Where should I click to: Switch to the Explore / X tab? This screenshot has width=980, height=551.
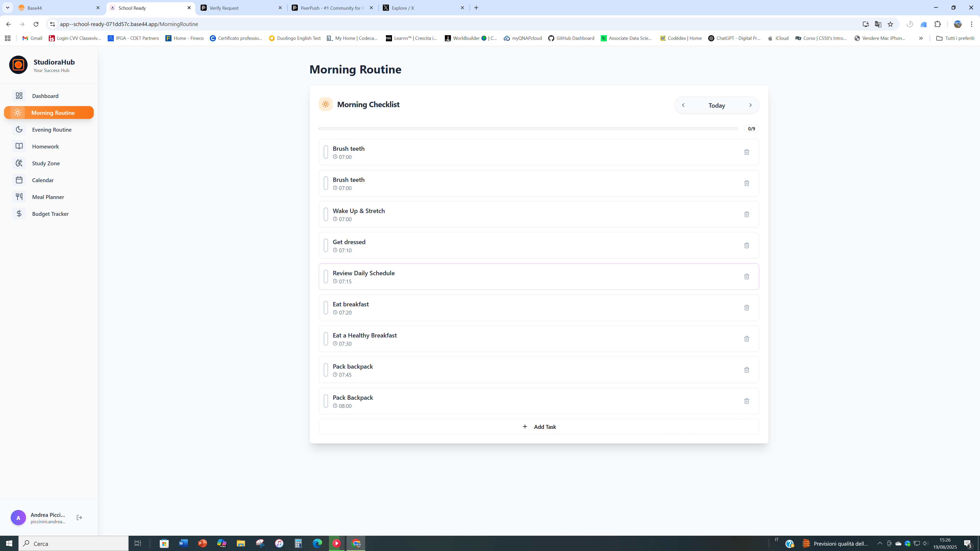(x=423, y=8)
